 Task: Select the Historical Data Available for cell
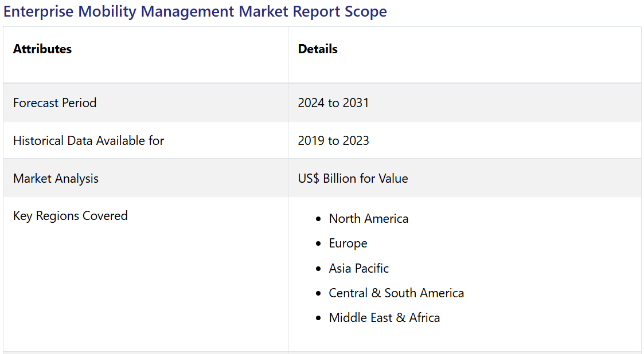click(146, 140)
